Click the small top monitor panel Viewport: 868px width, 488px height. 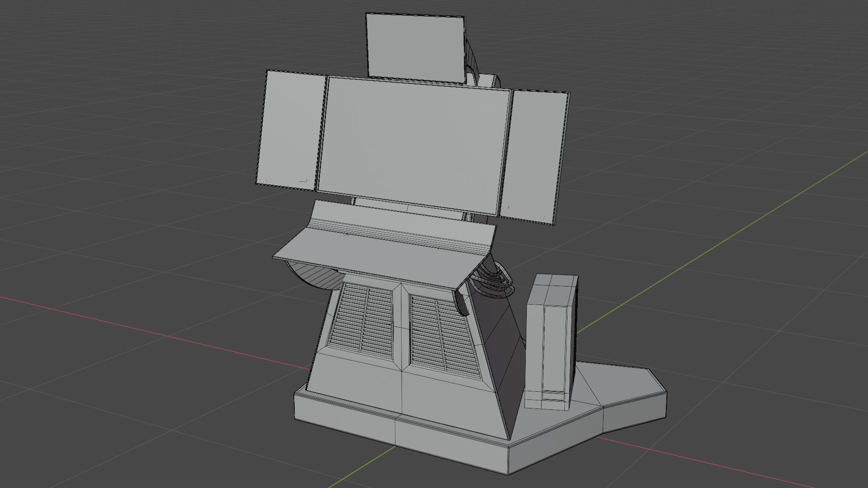(415, 47)
